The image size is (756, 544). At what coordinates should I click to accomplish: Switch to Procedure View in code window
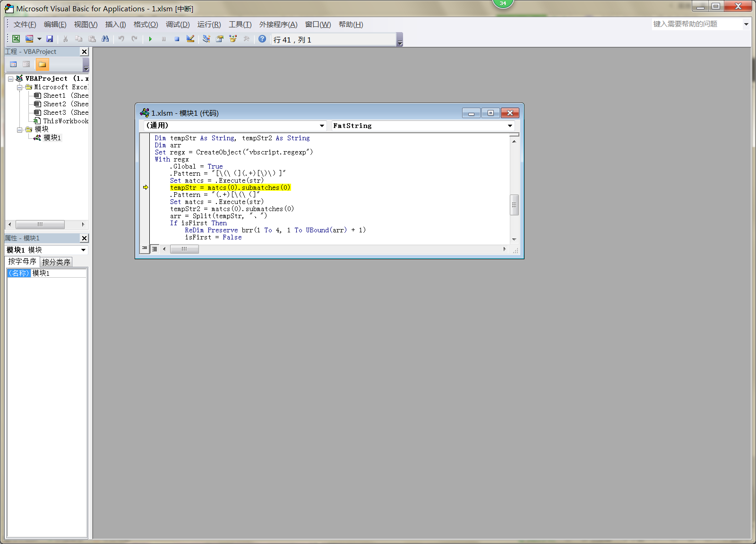pyautogui.click(x=145, y=248)
